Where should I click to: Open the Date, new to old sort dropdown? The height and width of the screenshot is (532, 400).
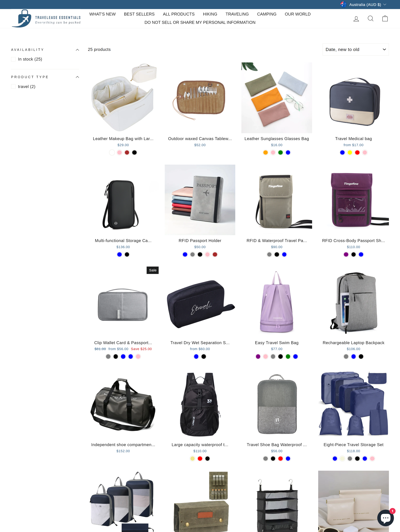pos(356,50)
